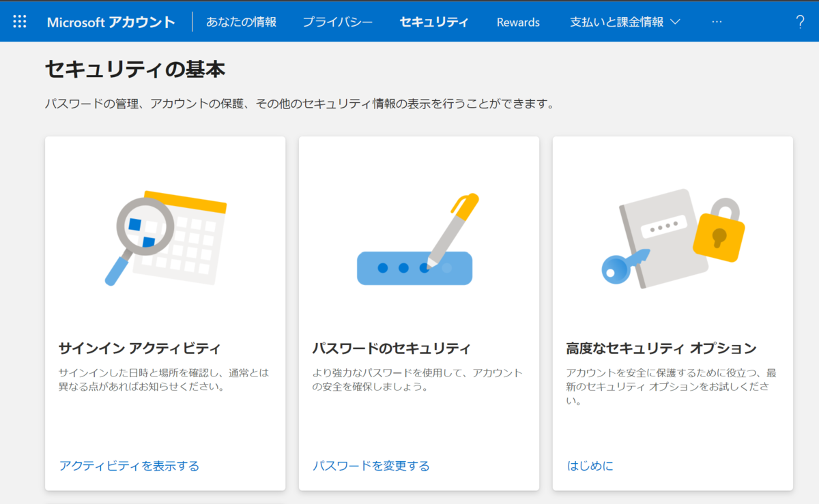Open the ... overflow menu
The height and width of the screenshot is (504, 819).
717,21
